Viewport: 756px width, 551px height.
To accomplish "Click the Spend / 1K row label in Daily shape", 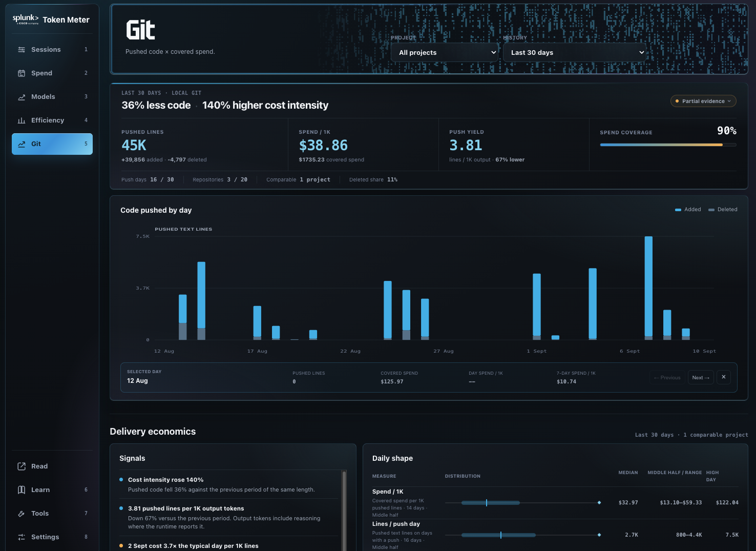I will (388, 492).
